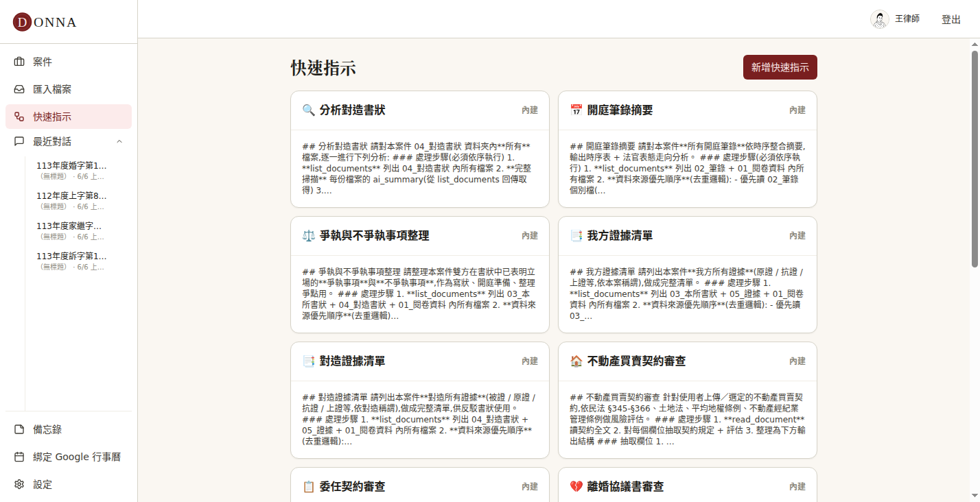Collapse the 最近對話 section chevron
980x502 pixels.
click(x=119, y=141)
